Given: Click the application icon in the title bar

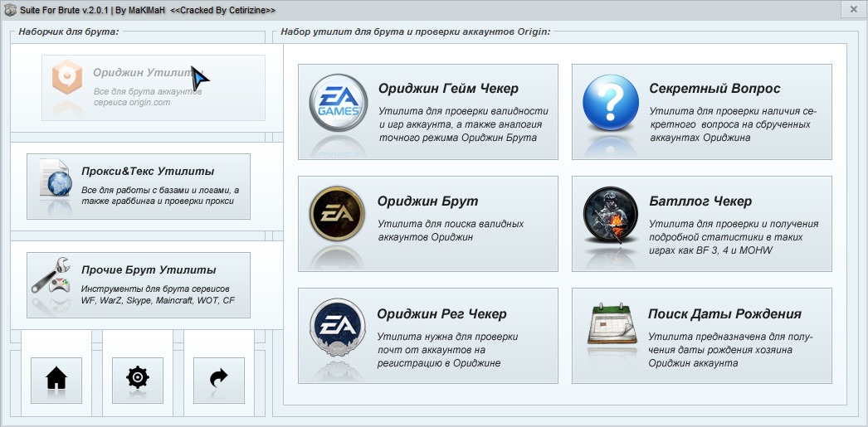Looking at the screenshot, I should point(10,10).
